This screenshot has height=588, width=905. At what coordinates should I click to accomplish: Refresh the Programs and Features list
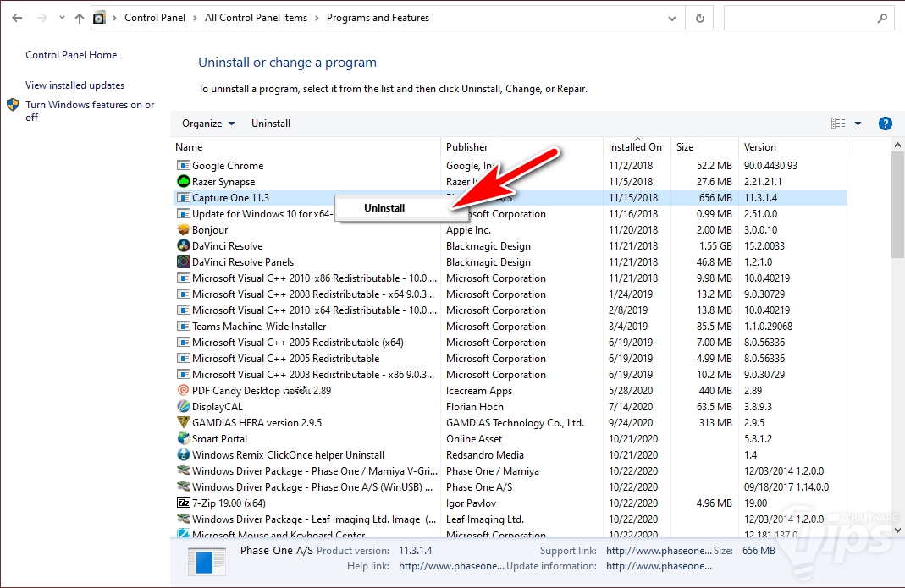click(699, 19)
